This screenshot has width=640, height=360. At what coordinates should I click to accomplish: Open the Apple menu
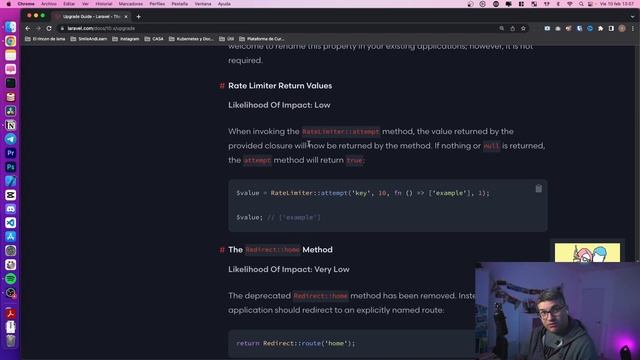(9, 4)
